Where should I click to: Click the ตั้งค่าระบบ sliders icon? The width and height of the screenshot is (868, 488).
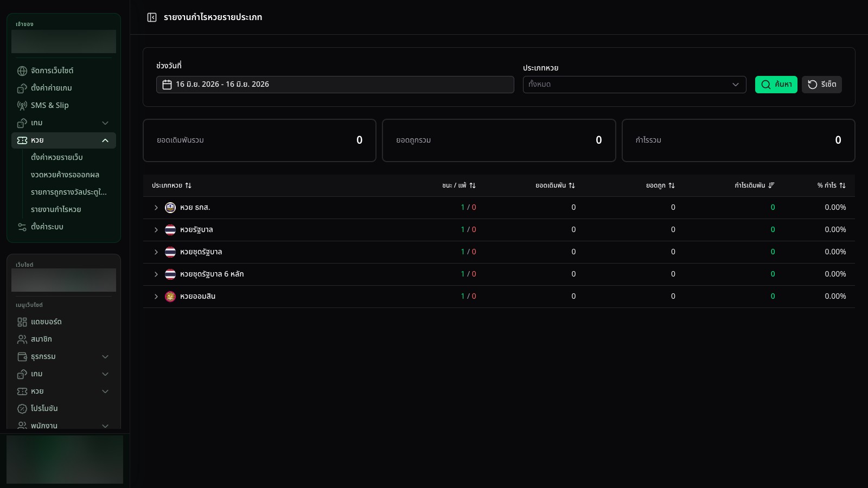click(x=22, y=227)
